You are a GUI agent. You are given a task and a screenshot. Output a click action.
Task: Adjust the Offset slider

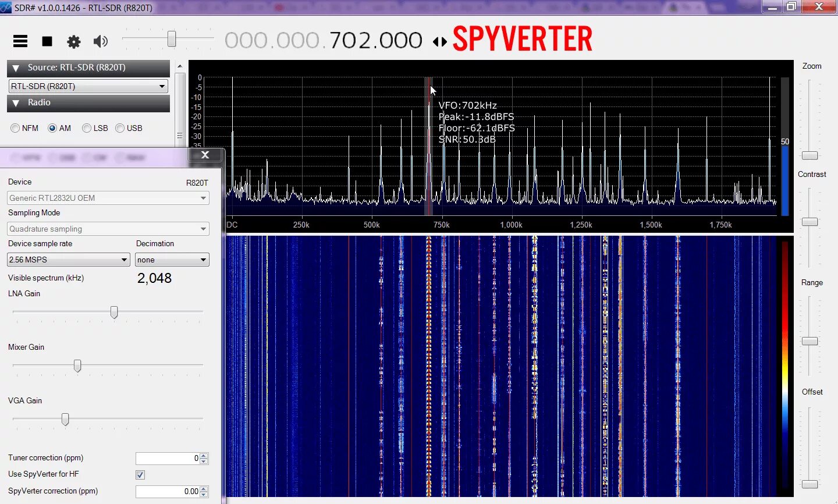pyautogui.click(x=810, y=484)
